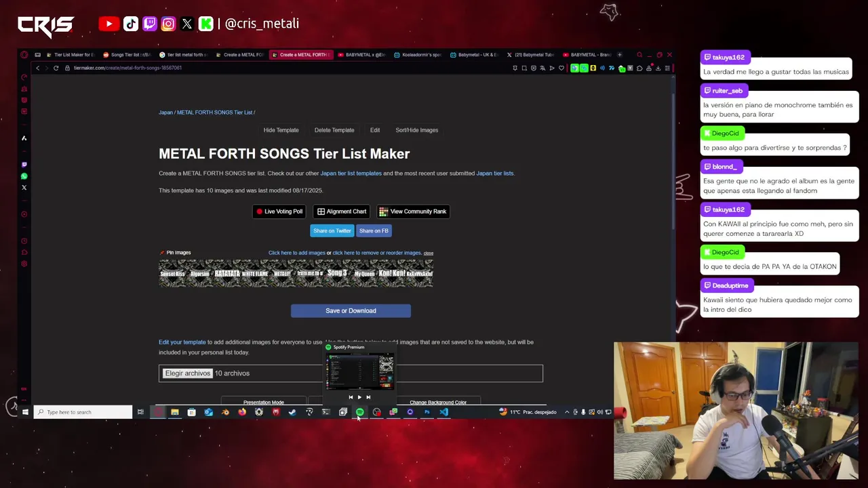
Task: Open View Community Rank
Action: 412,211
